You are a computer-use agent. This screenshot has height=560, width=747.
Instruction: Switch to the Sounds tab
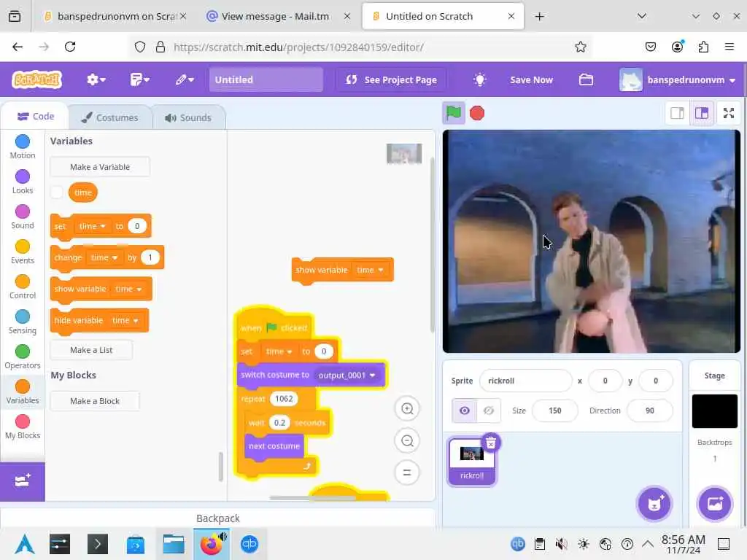point(189,117)
